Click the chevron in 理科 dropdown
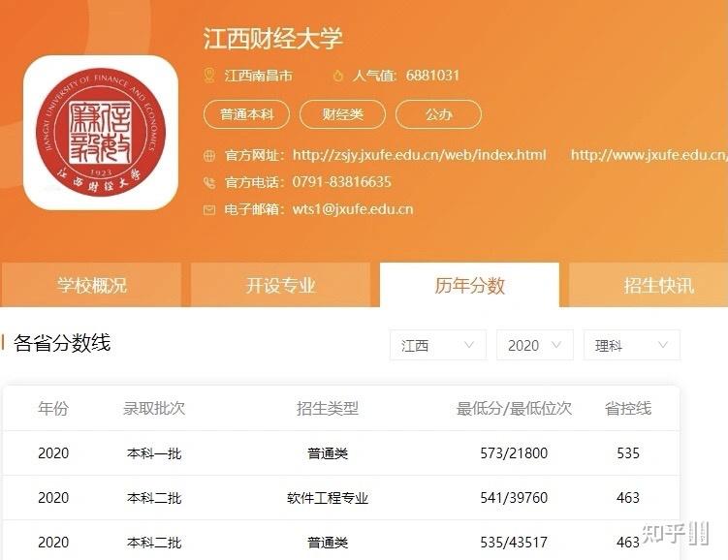 point(663,345)
